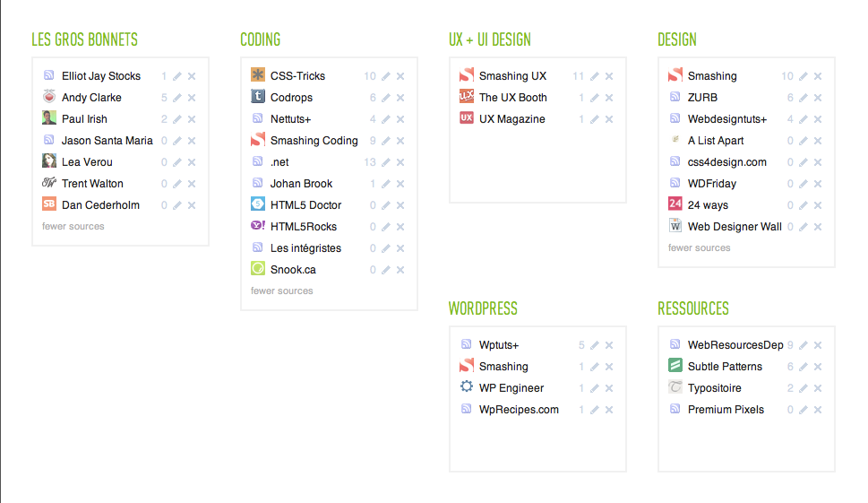Edit the Smashing UX source

click(x=595, y=76)
